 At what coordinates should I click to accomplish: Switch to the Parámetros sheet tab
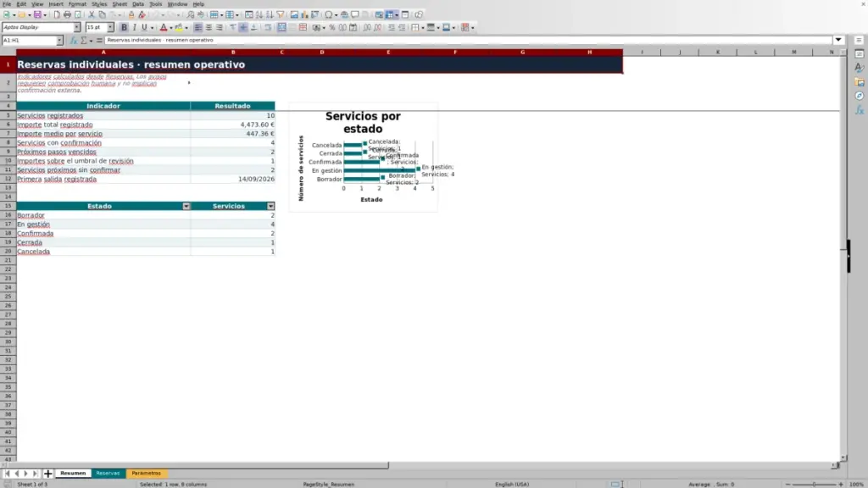[146, 474]
